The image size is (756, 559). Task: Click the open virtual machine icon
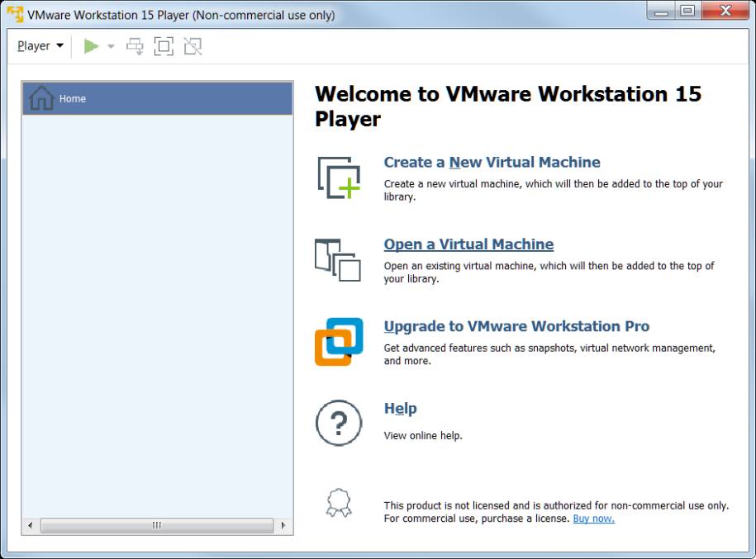coord(337,260)
